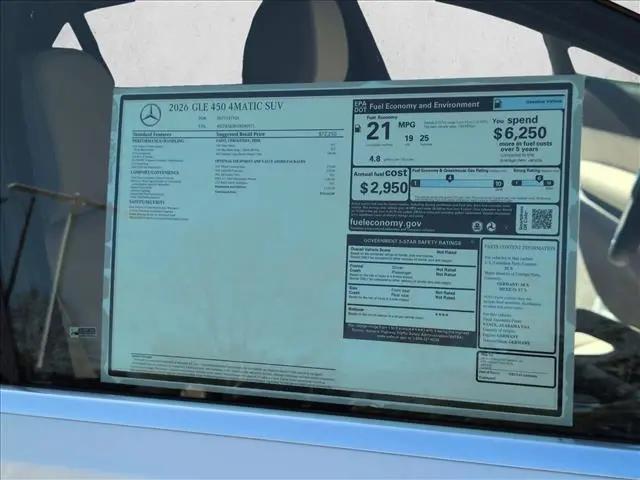Click the 'MPG' unit label

[407, 124]
